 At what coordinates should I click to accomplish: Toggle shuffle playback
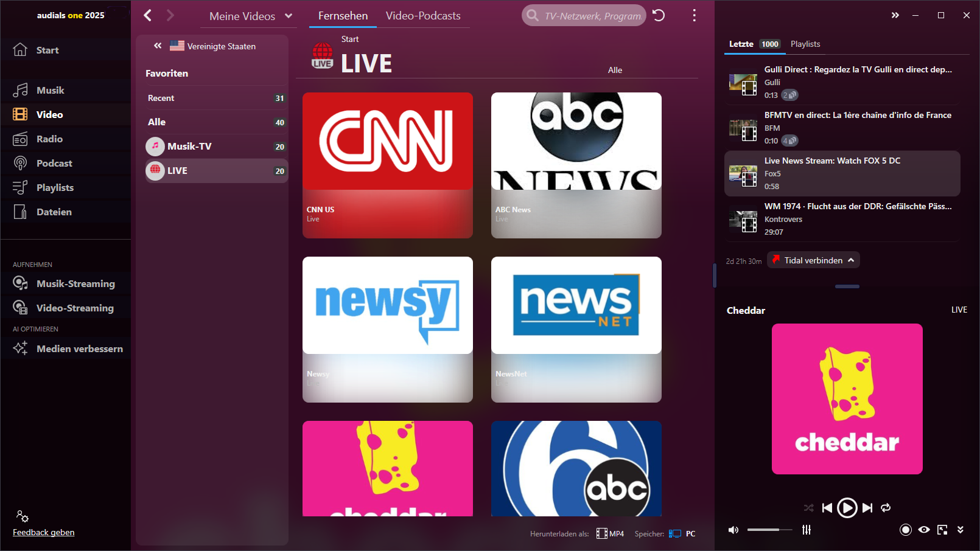click(x=808, y=508)
